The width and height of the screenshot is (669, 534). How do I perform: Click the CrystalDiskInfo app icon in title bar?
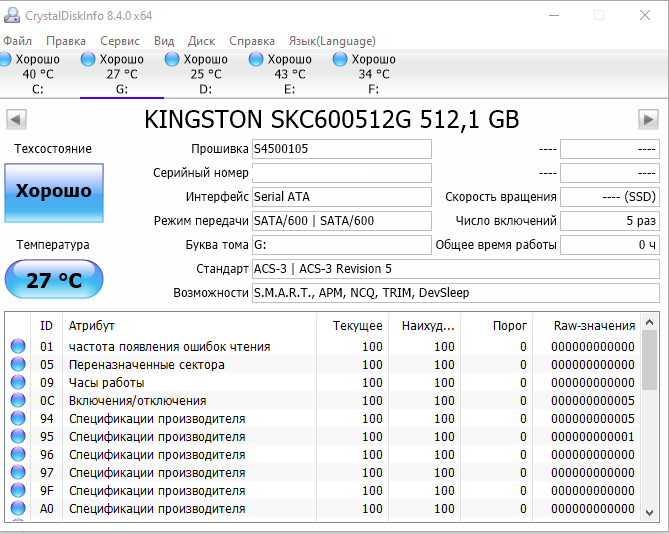[12, 15]
